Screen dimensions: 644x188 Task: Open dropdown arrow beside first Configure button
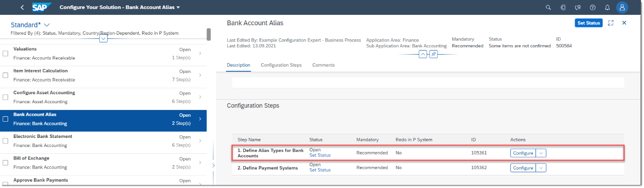pyautogui.click(x=541, y=153)
